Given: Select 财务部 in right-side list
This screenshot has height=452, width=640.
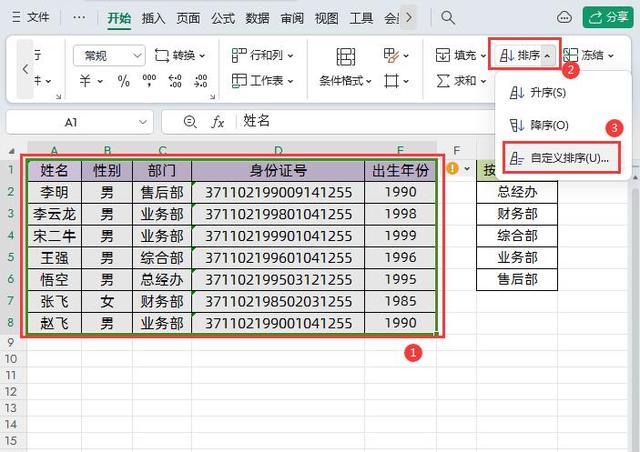Looking at the screenshot, I should tap(517, 214).
